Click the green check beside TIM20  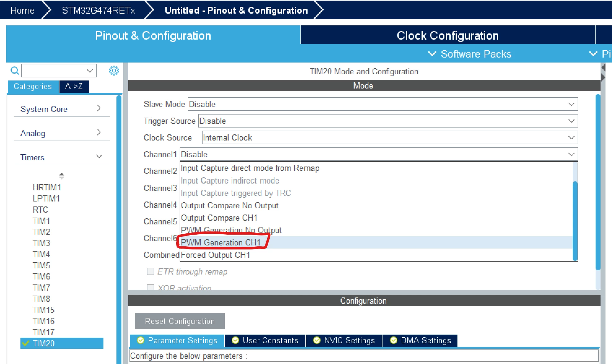point(26,343)
